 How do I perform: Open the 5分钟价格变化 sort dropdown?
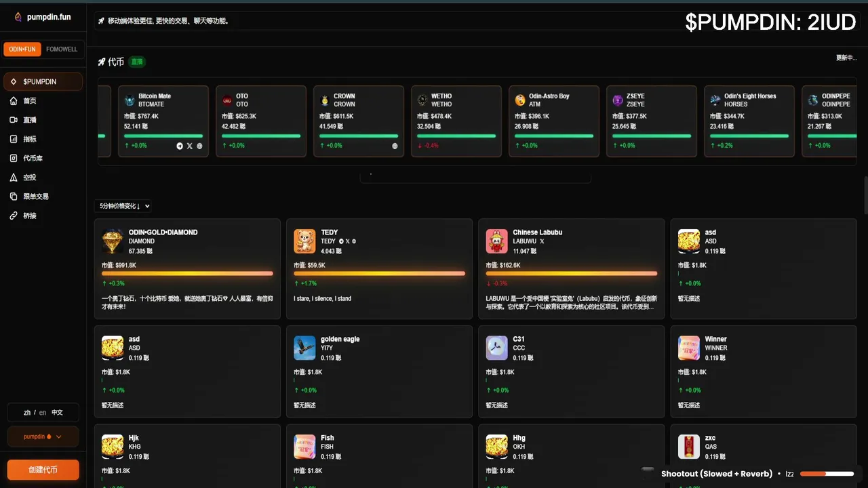pos(124,206)
